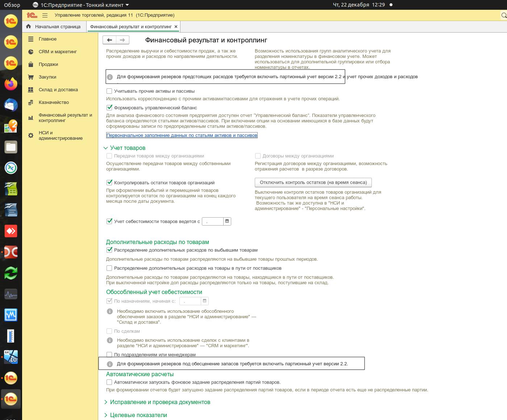Viewport: 507px width, 420px height.
Task: Open the search magnifier icon
Action: click(x=504, y=15)
